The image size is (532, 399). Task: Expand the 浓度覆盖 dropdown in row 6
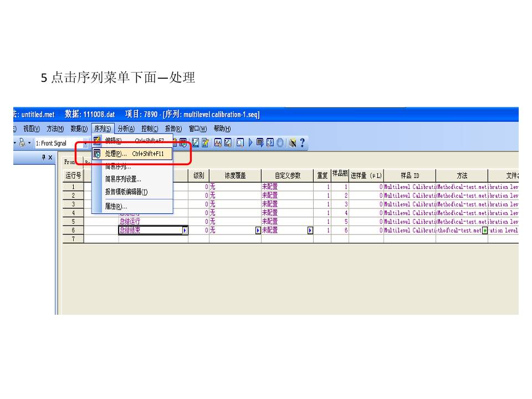(x=257, y=231)
